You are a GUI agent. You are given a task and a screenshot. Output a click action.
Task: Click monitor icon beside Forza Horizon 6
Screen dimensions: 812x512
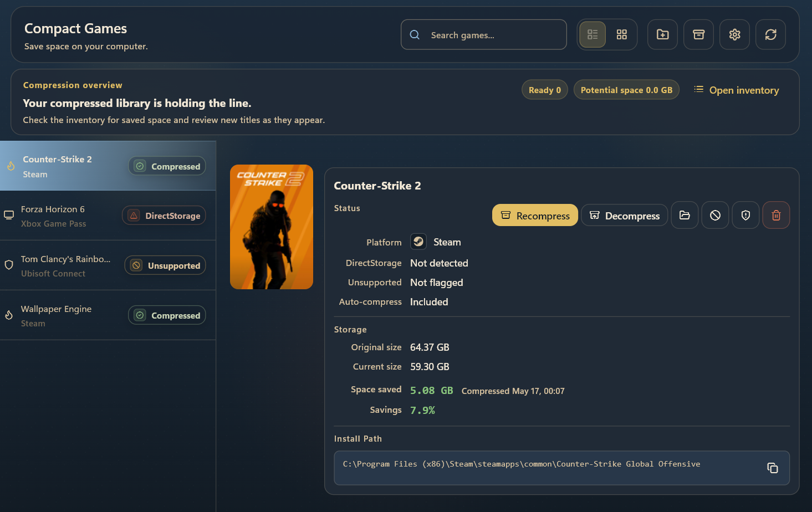click(x=9, y=215)
